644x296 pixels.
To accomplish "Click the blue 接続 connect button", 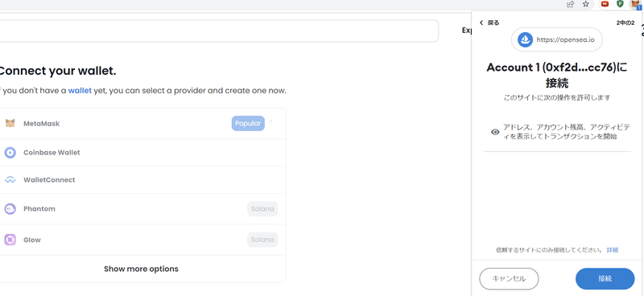I will [x=605, y=279].
